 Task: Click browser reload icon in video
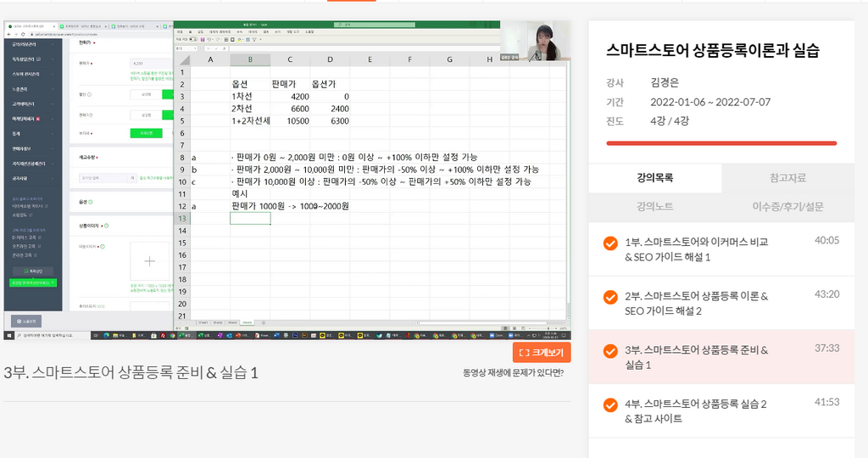(23, 34)
